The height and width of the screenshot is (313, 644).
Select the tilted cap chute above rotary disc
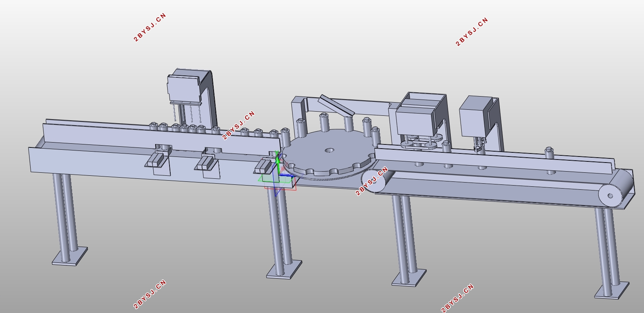pyautogui.click(x=336, y=105)
